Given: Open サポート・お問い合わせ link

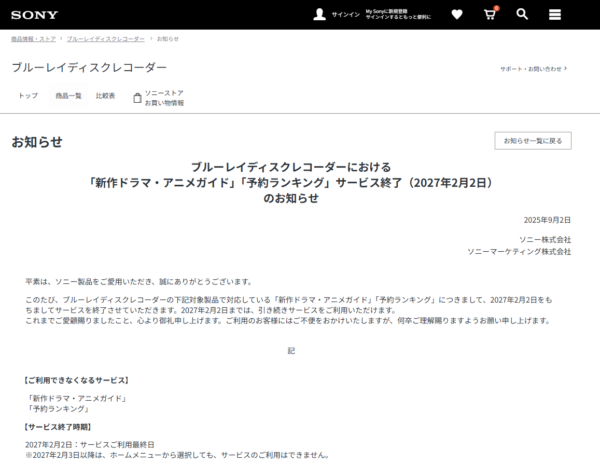Looking at the screenshot, I should (x=533, y=69).
